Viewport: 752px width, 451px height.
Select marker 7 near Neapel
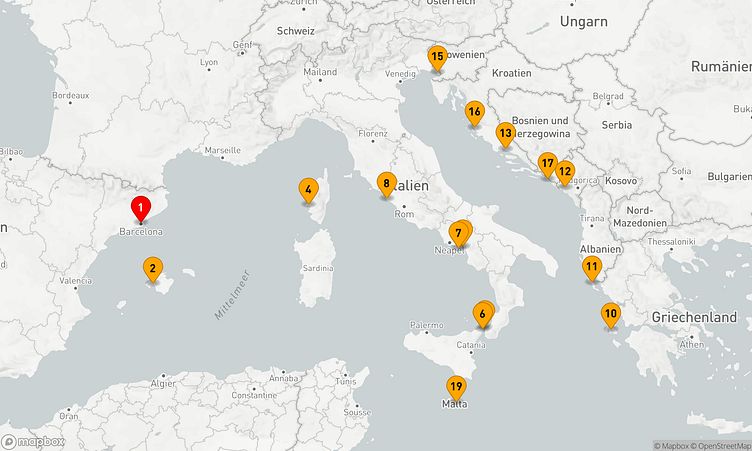point(458,233)
